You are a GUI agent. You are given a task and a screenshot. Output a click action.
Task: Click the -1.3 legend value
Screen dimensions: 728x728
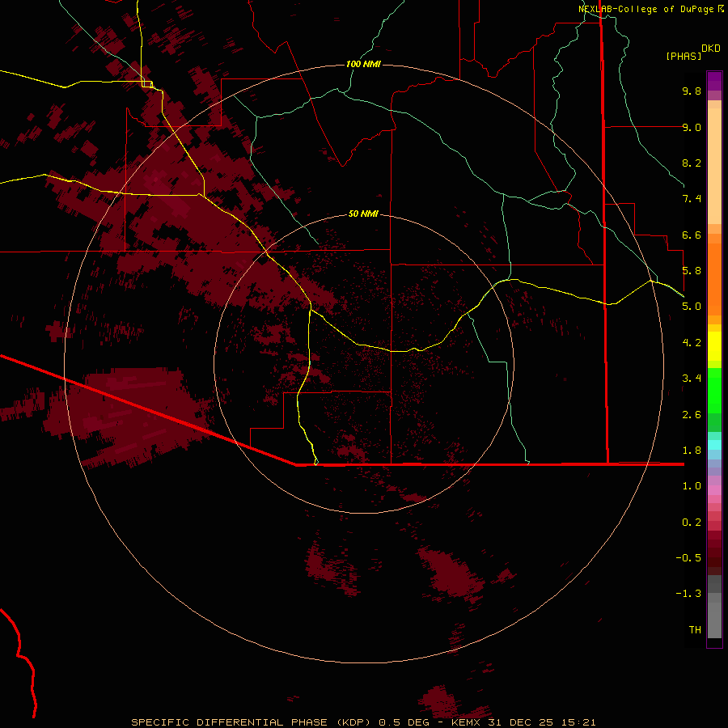[x=688, y=594]
